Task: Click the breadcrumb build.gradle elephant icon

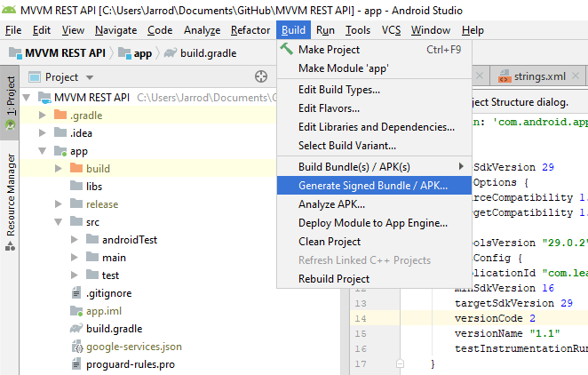Action: click(171, 53)
